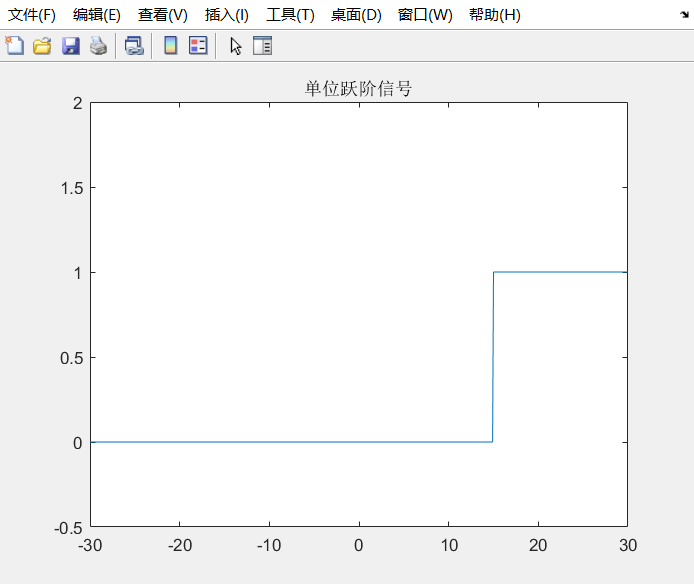This screenshot has height=584, width=694.
Task: Click the x-axis tick label 20
Action: [x=538, y=545]
